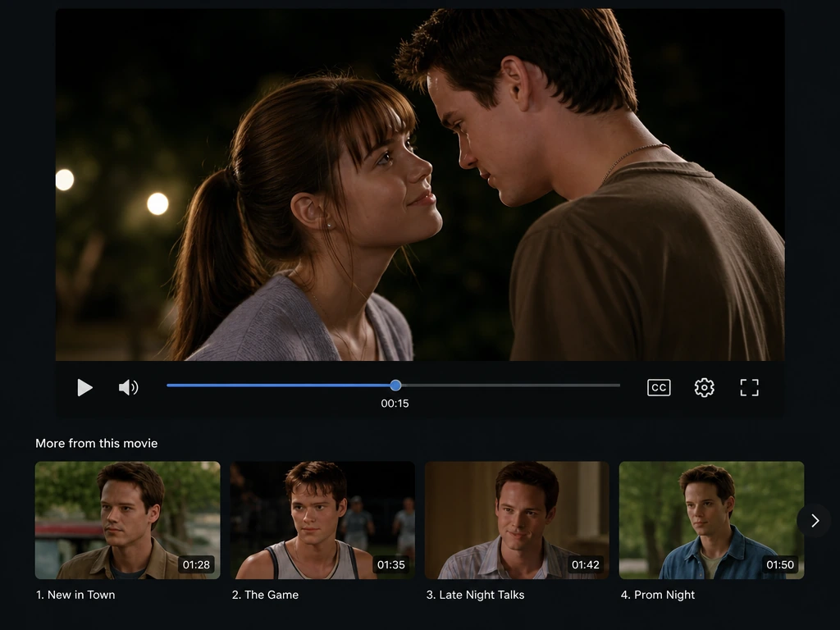
Task: Click the 01:50 duration badge
Action: (x=780, y=564)
